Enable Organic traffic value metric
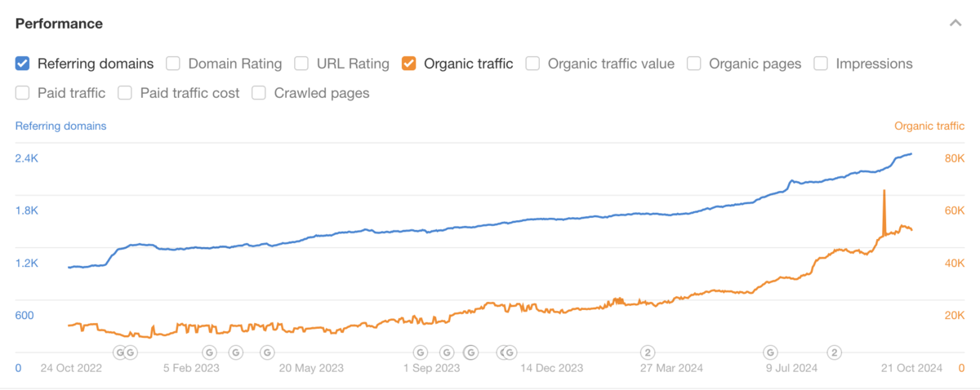Screen dimensions: 980x390 coord(532,64)
